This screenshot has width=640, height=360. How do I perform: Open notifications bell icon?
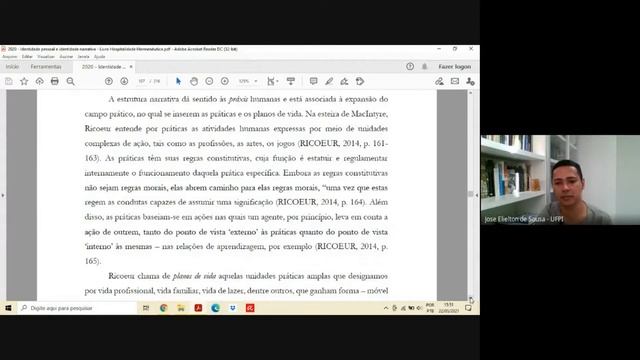coord(424,67)
